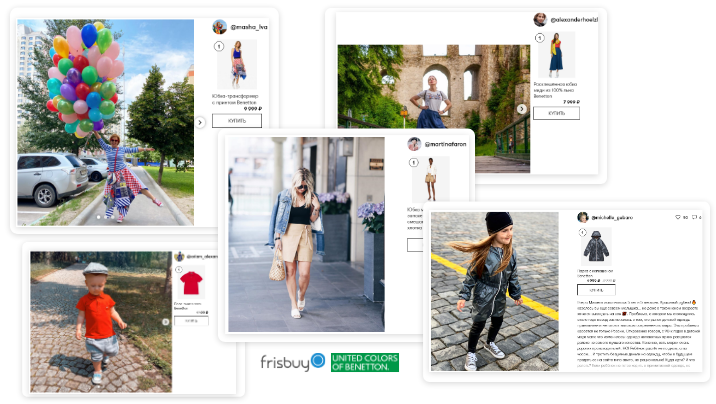Open the dark hooded parka product thumbnail

click(x=596, y=247)
